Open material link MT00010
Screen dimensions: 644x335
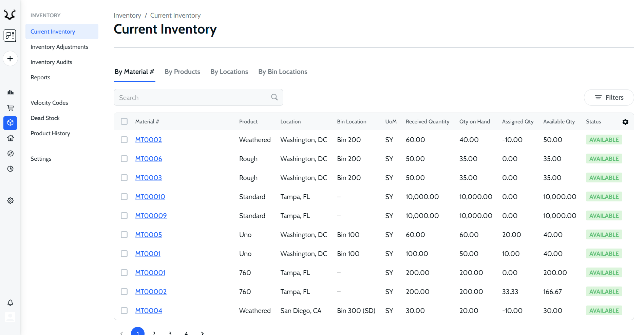[150, 197]
